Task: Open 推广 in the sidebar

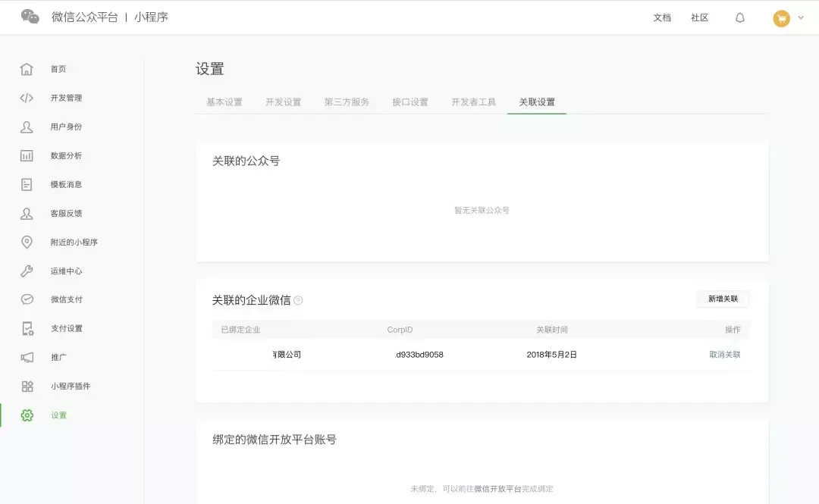Action: (58, 357)
